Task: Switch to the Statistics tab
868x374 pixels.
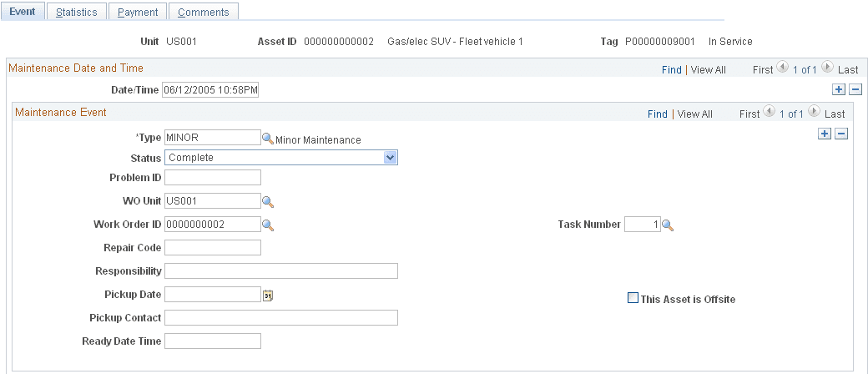Action: click(x=77, y=12)
